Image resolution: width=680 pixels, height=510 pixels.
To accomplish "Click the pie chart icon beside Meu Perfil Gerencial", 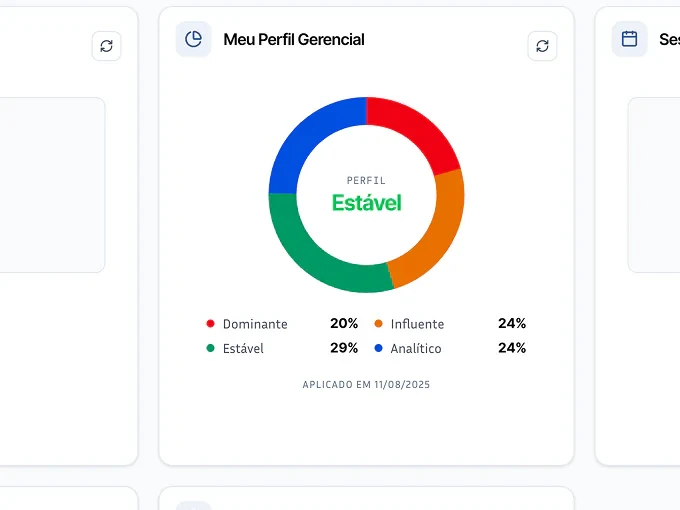I will (x=193, y=39).
